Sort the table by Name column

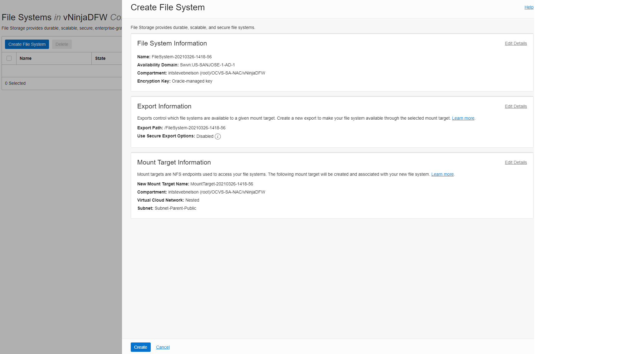[26, 58]
